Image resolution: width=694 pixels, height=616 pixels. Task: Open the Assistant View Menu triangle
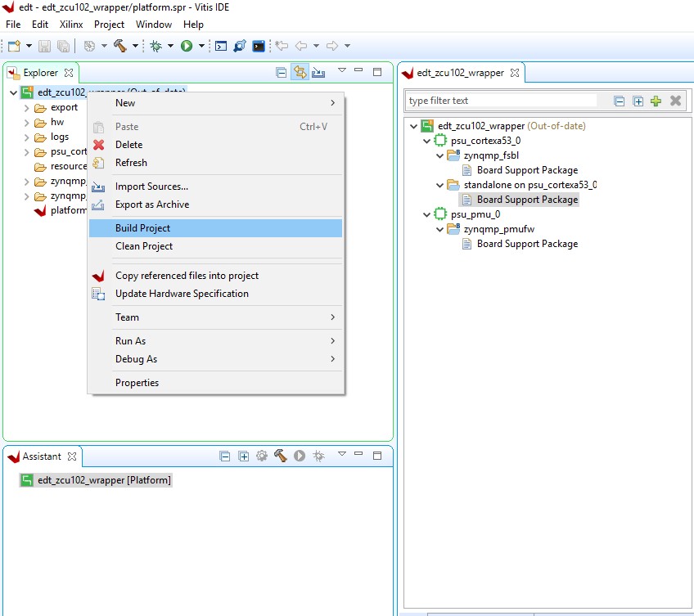tap(342, 453)
